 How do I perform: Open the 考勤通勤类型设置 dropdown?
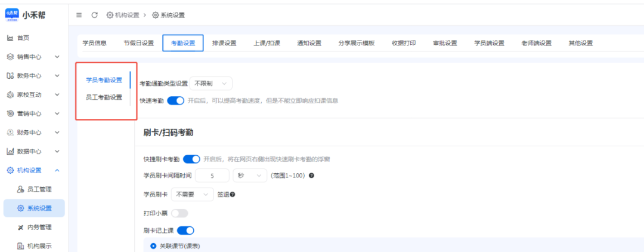point(211,84)
